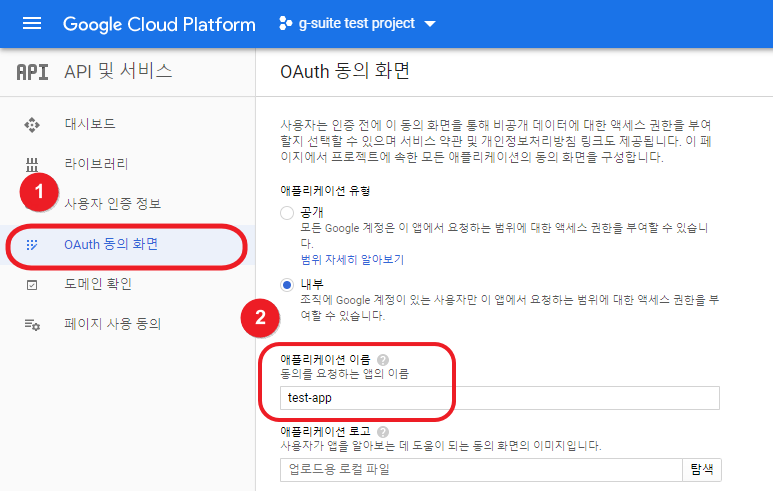
Task: Click the API logo icon
Action: click(33, 72)
